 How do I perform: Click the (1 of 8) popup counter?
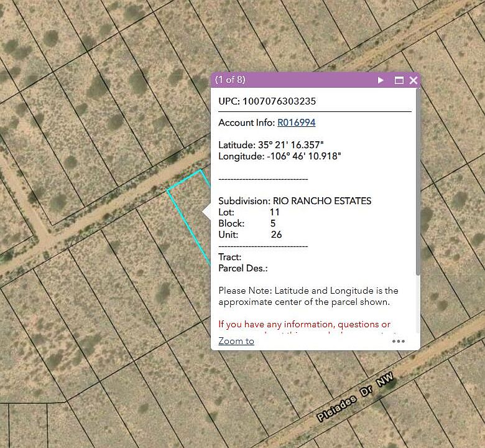click(x=230, y=80)
